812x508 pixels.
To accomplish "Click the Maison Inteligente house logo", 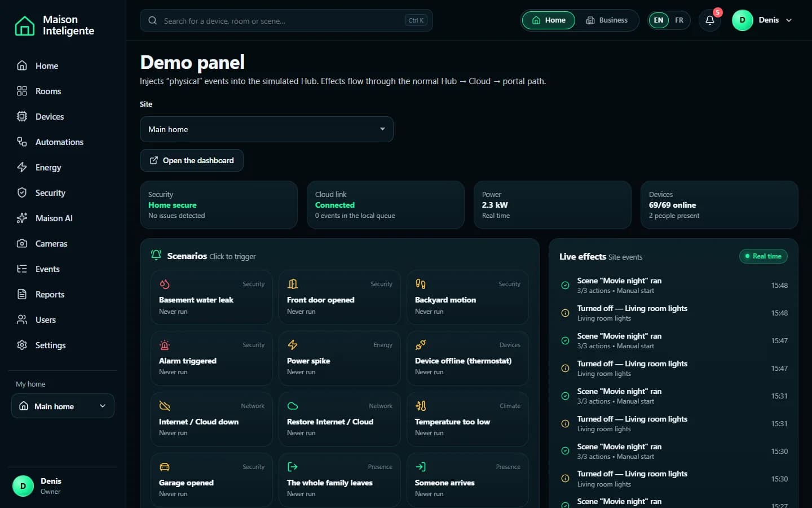I will pyautogui.click(x=24, y=25).
